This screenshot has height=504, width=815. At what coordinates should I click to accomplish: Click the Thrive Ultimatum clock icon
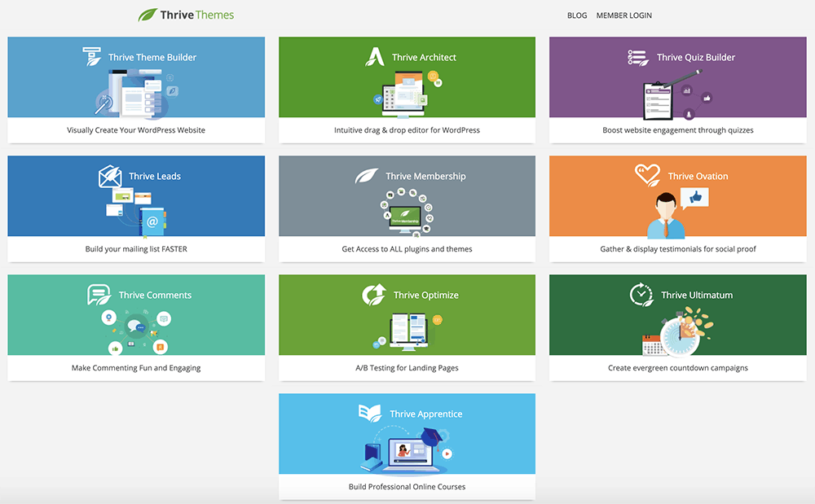point(641,294)
